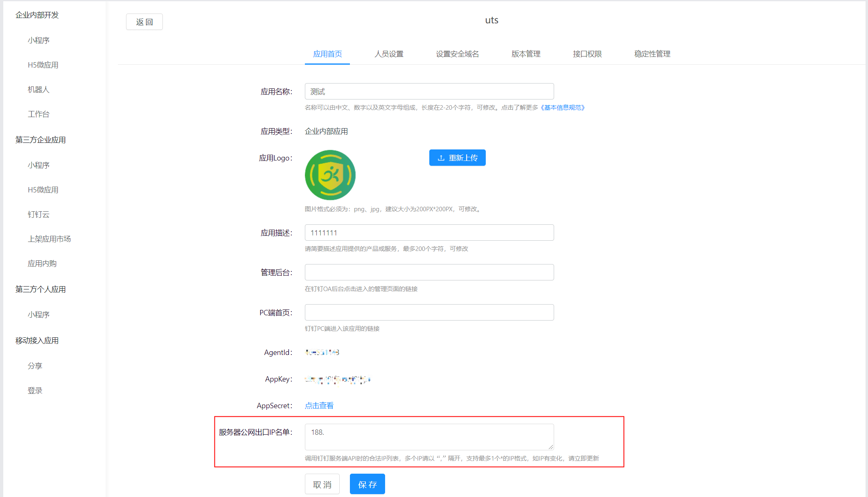
Task: Click the 返回 back button
Action: tap(144, 22)
